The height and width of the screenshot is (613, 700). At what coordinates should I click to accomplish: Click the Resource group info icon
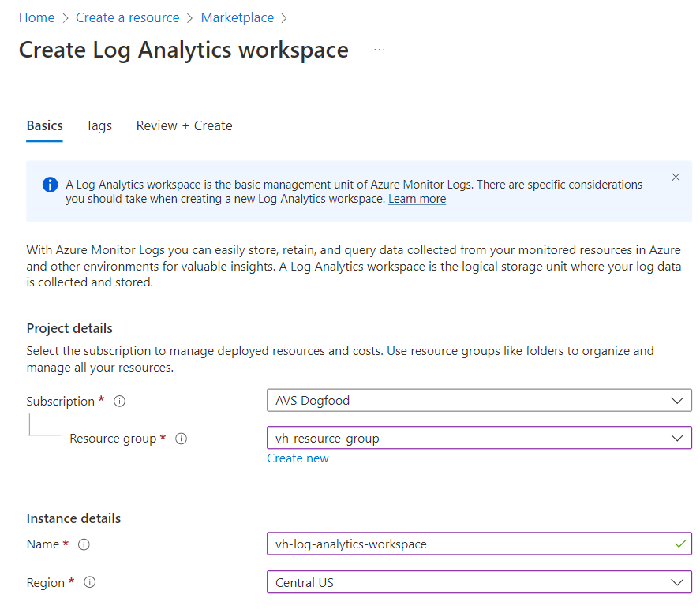point(181,439)
